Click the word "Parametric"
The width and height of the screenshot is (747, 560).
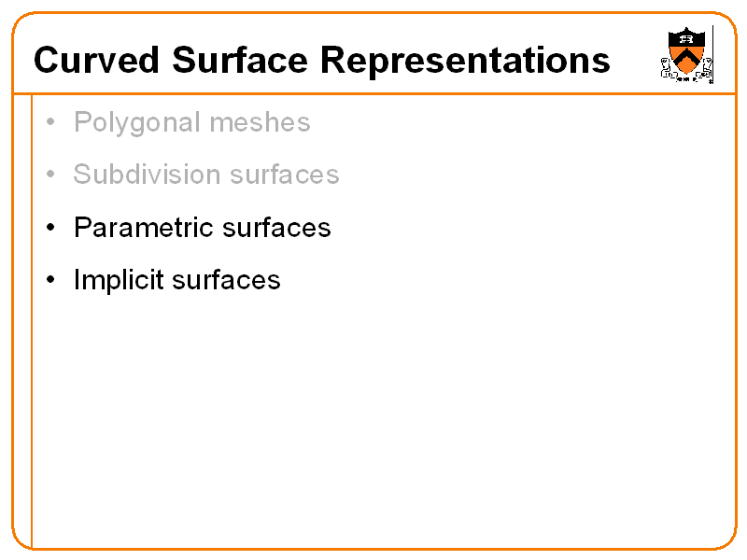tap(145, 228)
